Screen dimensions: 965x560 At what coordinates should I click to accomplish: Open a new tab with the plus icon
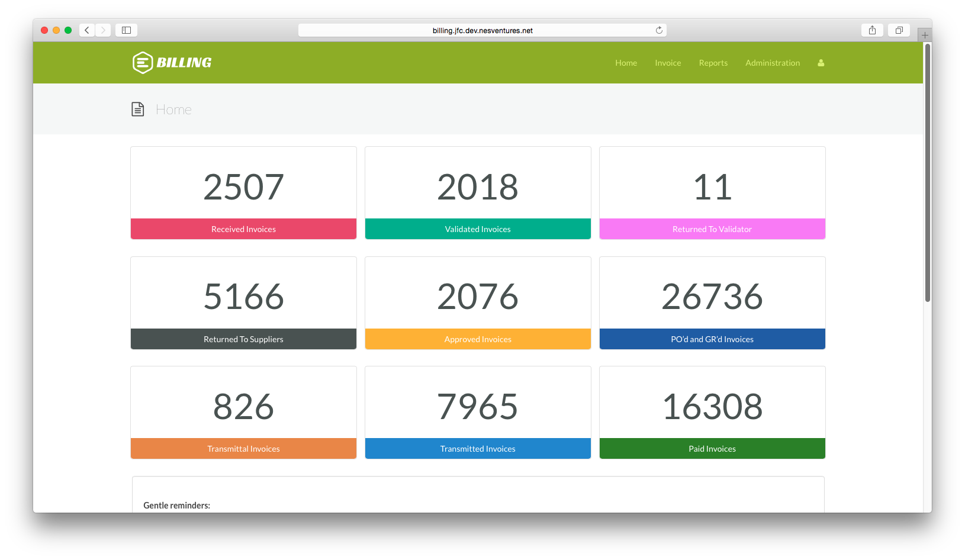[x=924, y=34]
